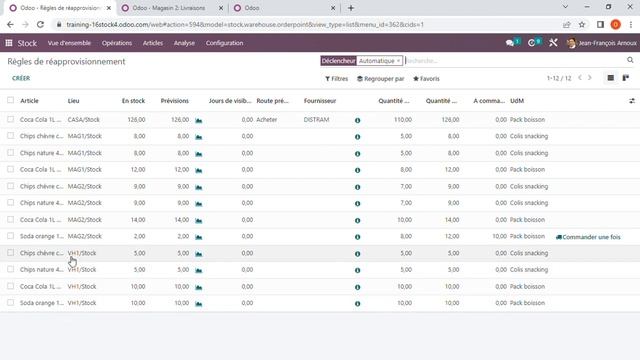Screen dimensions: 640x360
Task: Click the Stock app title
Action: [27, 43]
